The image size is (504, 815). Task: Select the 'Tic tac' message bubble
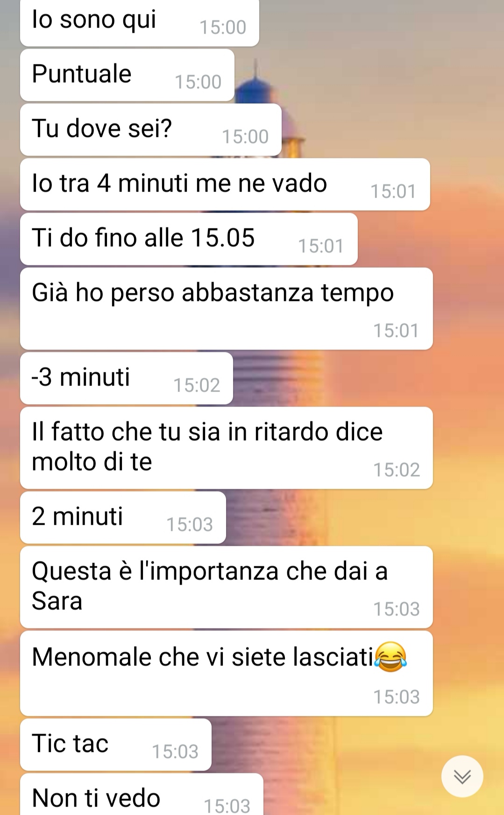point(115,744)
